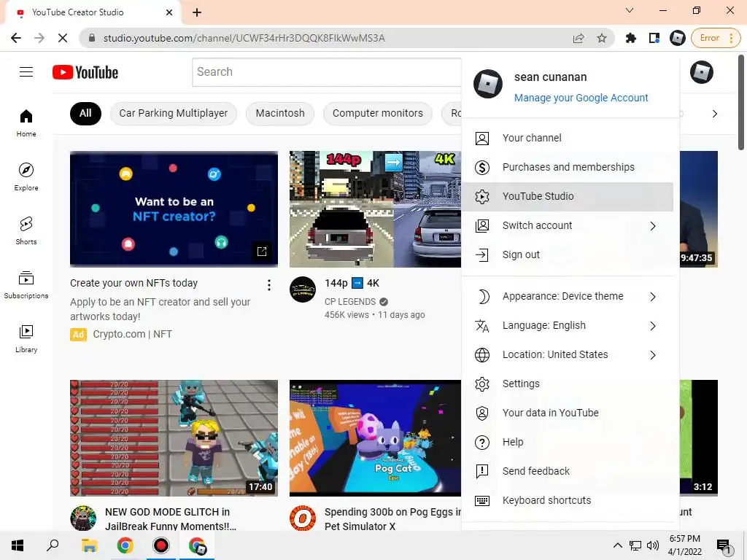The image size is (747, 560).
Task: Open Windows taskbar search
Action: (53, 545)
